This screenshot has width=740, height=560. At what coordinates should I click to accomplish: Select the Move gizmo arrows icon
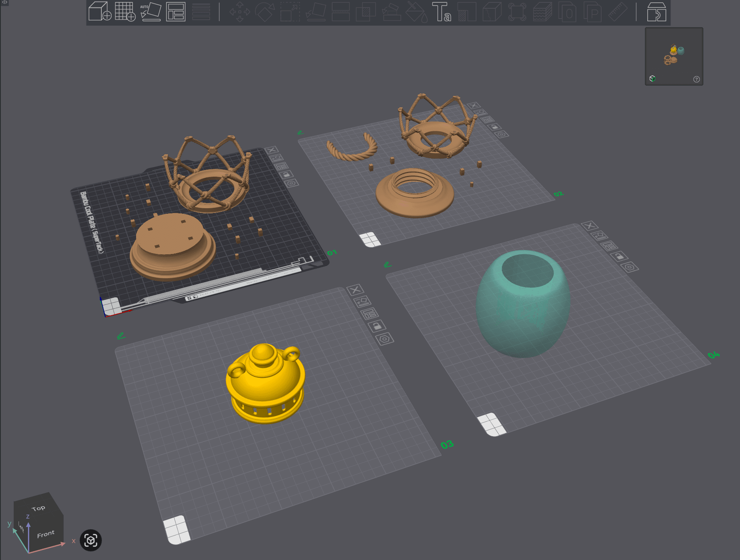coord(240,11)
